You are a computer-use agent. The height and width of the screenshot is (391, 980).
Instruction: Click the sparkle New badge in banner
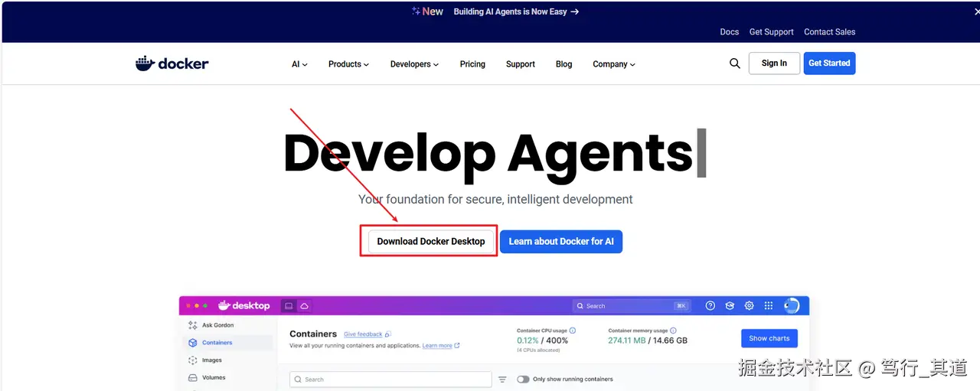(x=427, y=11)
